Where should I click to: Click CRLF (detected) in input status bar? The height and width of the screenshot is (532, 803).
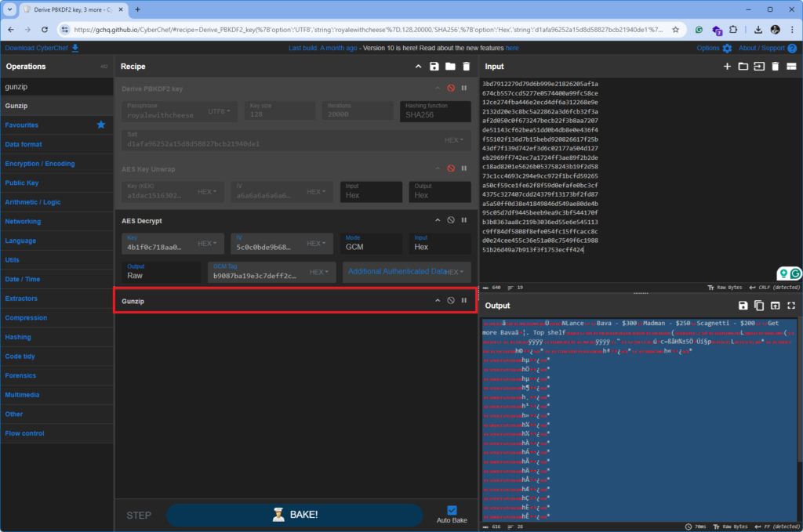(x=774, y=288)
